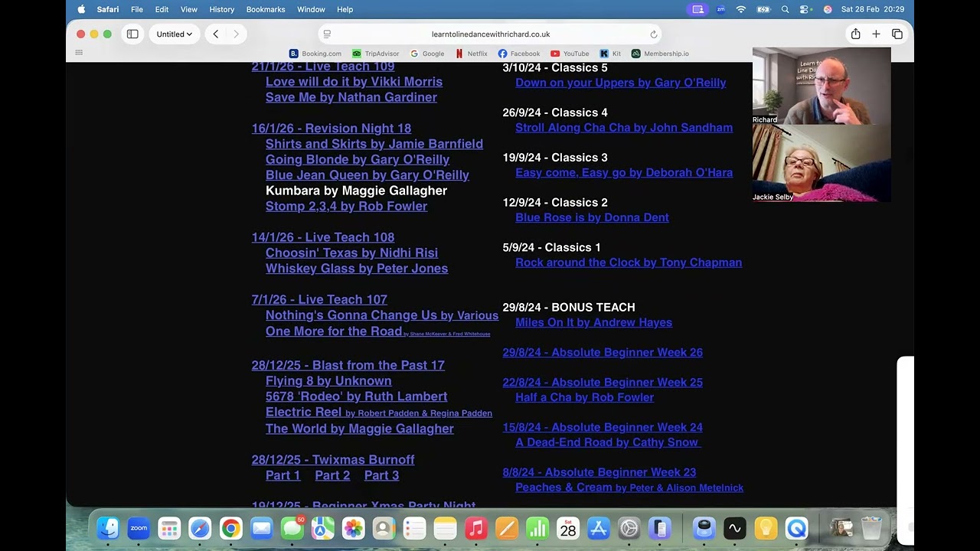The width and height of the screenshot is (980, 551).
Task: Open the Bookmarks menu
Action: pyautogui.click(x=266, y=9)
